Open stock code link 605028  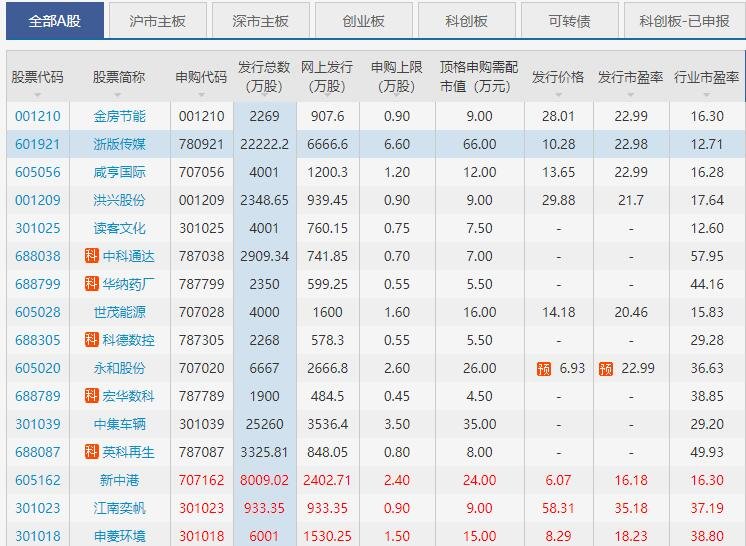point(38,312)
